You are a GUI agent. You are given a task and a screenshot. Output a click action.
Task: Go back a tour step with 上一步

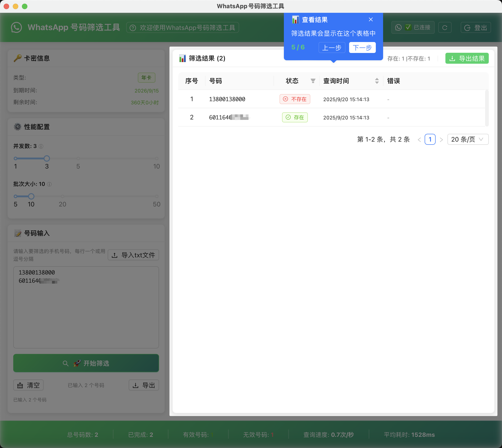tap(332, 47)
